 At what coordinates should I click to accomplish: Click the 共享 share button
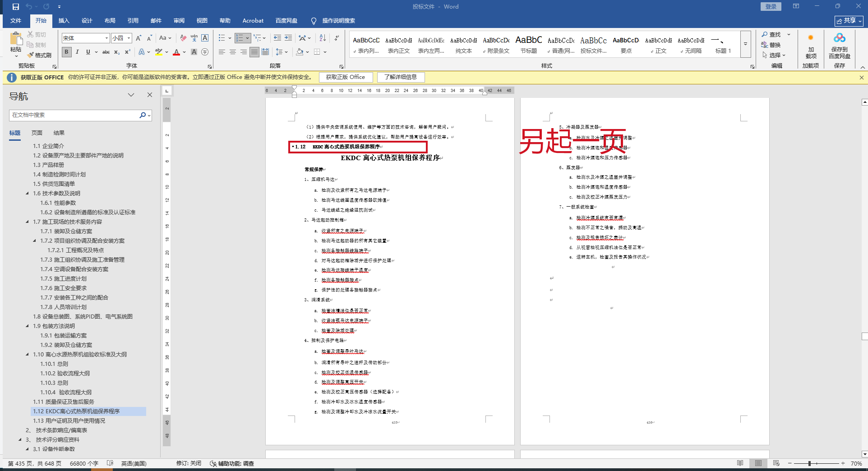point(849,21)
